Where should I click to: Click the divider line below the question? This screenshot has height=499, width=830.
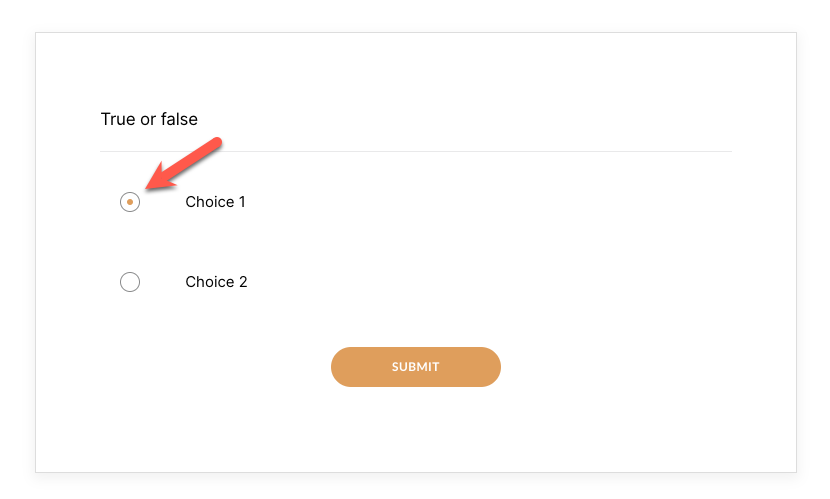[x=416, y=151]
